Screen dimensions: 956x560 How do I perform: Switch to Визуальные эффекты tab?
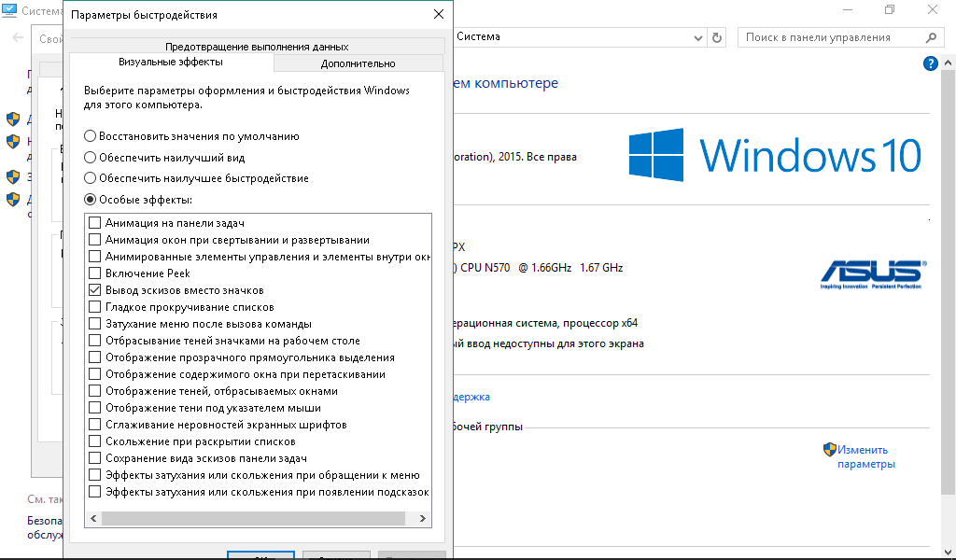click(x=171, y=63)
